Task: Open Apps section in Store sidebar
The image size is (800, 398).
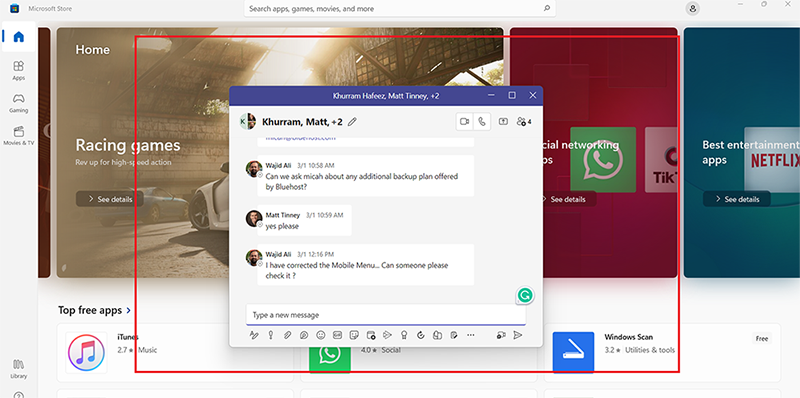Action: [19, 70]
